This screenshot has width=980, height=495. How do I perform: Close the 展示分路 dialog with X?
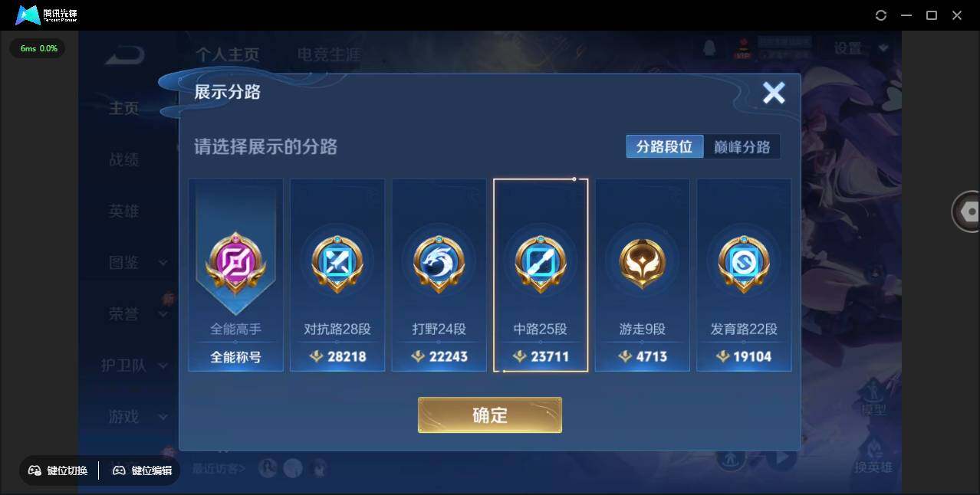[x=774, y=93]
